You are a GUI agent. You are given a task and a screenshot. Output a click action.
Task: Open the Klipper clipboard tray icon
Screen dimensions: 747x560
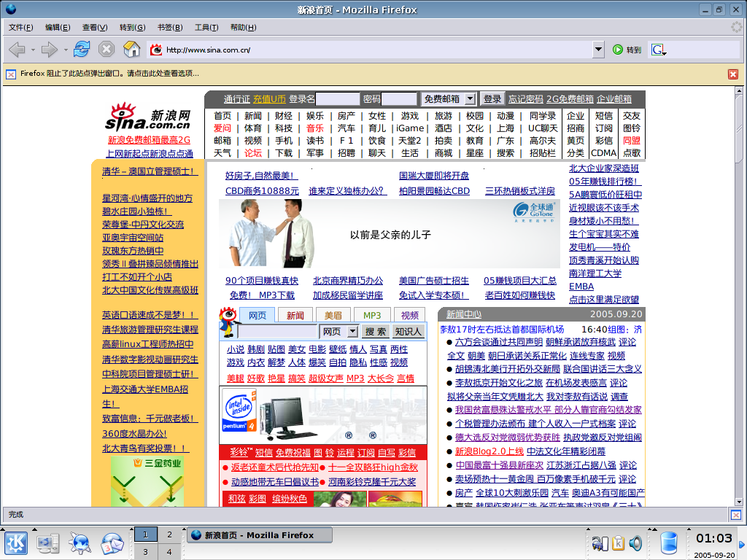coord(619,543)
